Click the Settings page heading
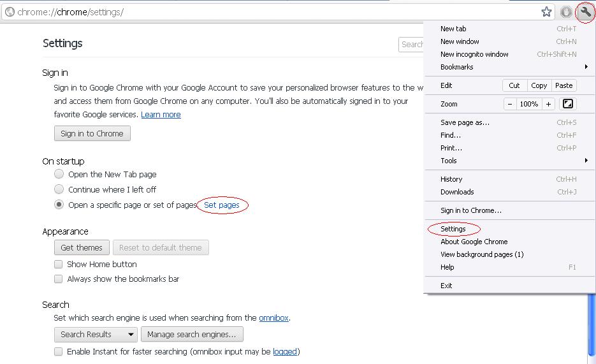 (x=62, y=43)
